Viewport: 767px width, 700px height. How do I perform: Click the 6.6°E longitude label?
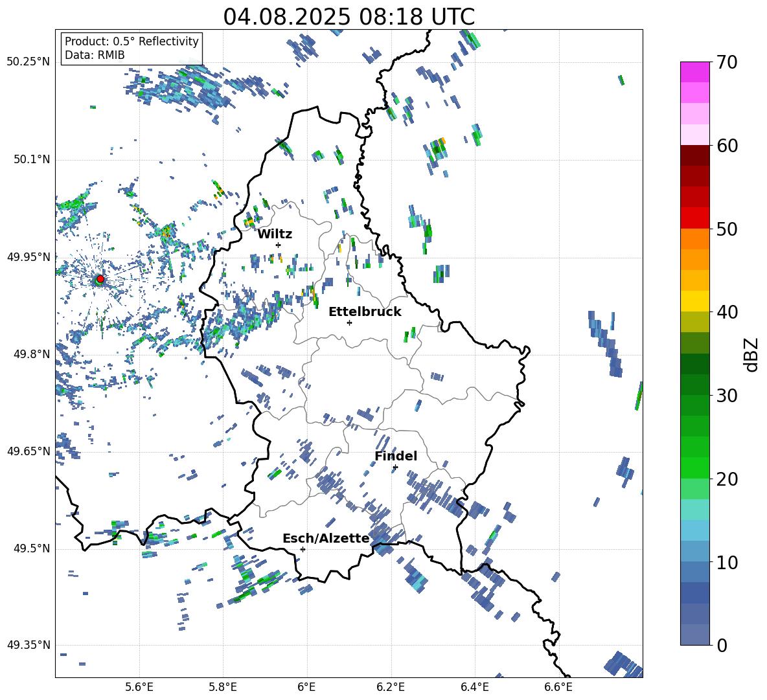coord(558,687)
